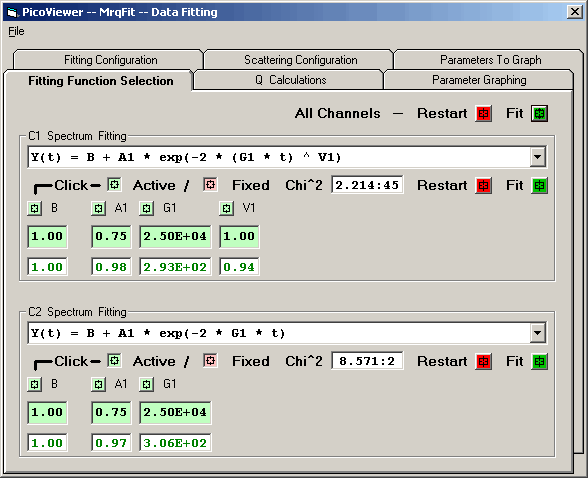Click the C2 fitted B result 1.00
The image size is (588, 478).
47,443
